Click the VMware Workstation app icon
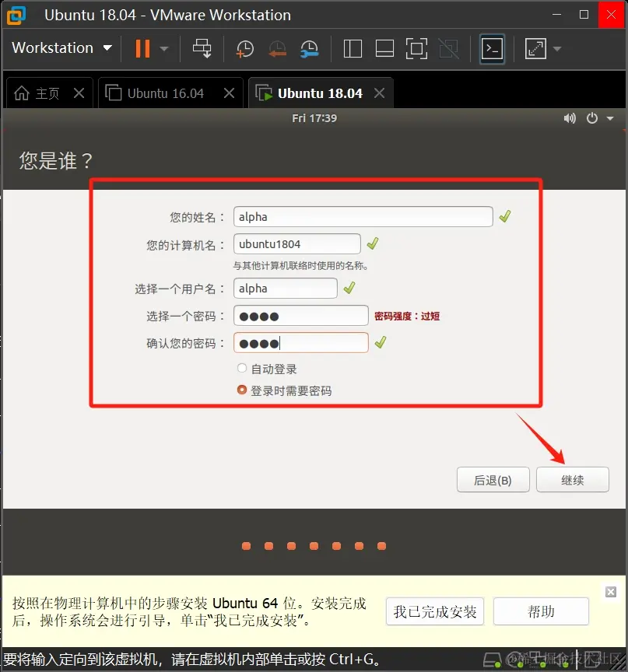Image resolution: width=628 pixels, height=672 pixels. tap(16, 16)
